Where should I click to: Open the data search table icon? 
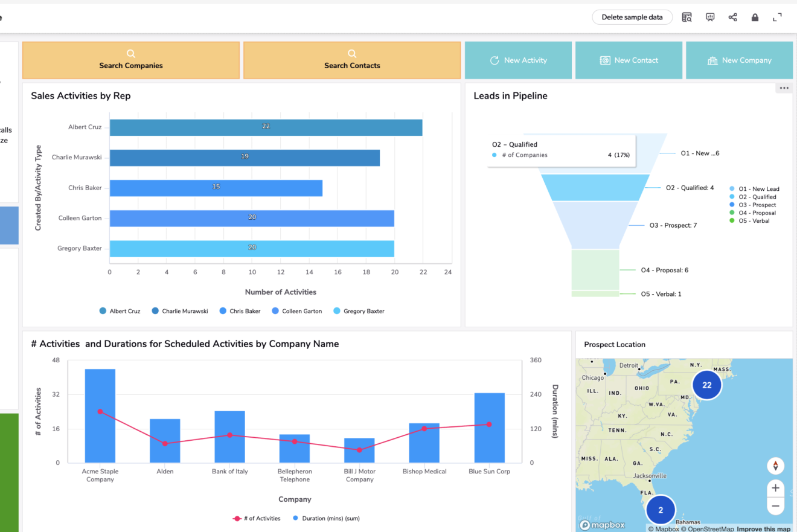[x=687, y=18]
